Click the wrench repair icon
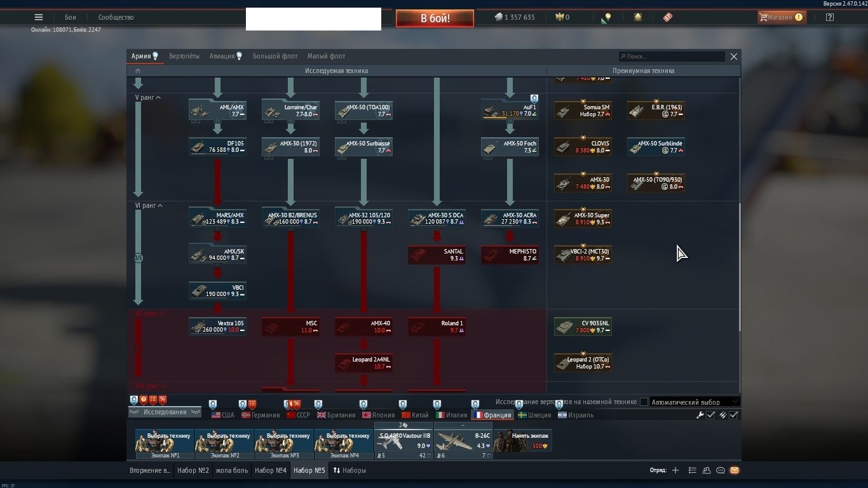The width and height of the screenshot is (868, 488). pos(700,415)
